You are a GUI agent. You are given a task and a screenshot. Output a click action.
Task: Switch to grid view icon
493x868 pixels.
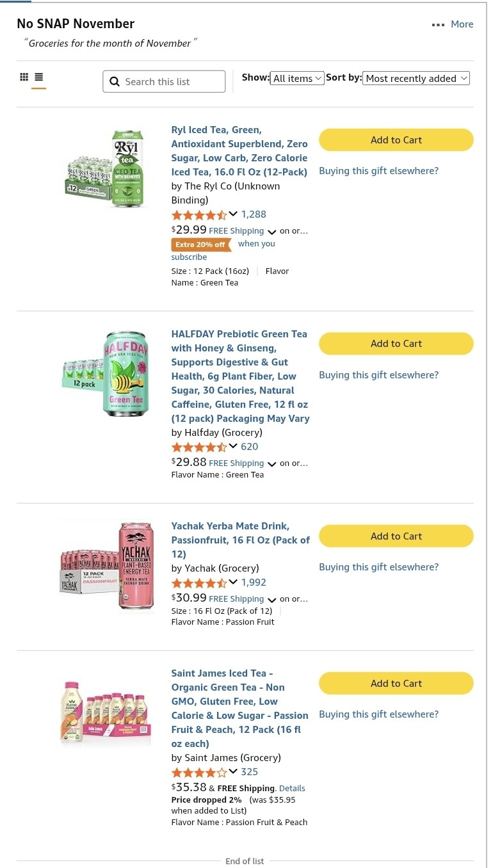click(x=24, y=77)
